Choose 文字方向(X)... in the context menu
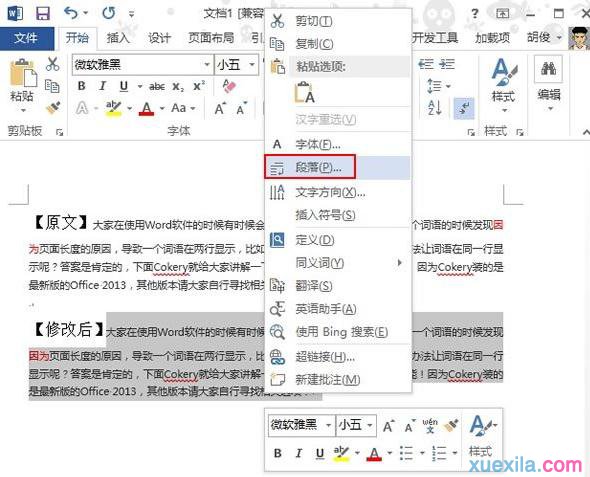This screenshot has width=590, height=477. pos(338,192)
